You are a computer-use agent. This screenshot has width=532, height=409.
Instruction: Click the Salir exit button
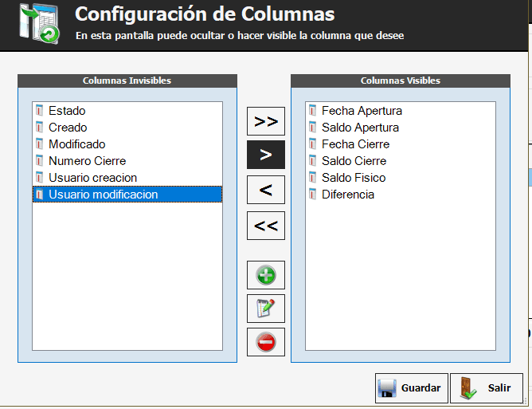[x=486, y=388]
